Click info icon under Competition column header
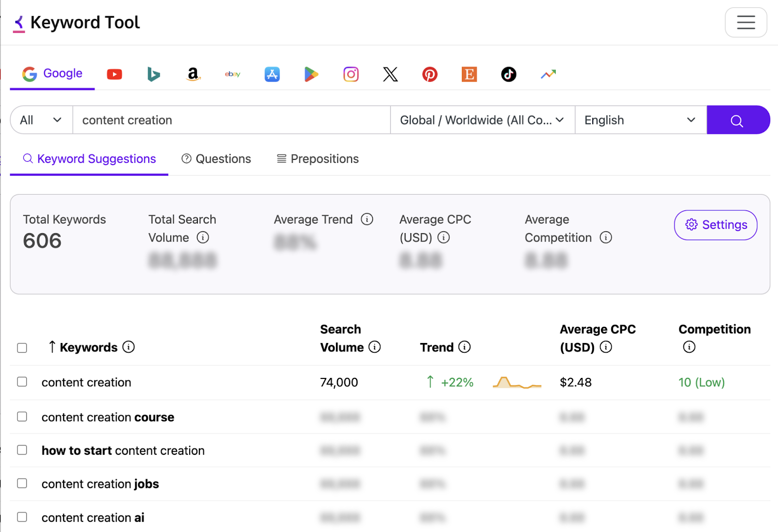Viewport: 778px width, 532px height. pos(689,347)
